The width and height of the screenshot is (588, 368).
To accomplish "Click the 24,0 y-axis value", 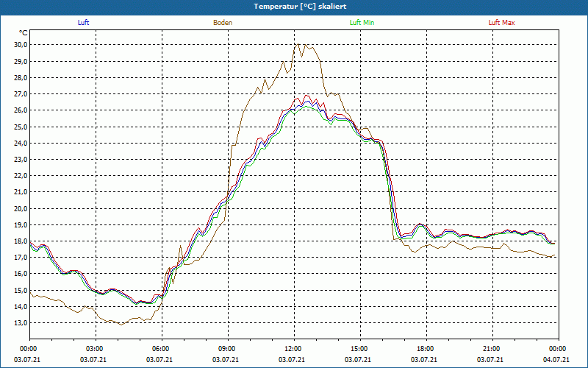I will coord(21,143).
